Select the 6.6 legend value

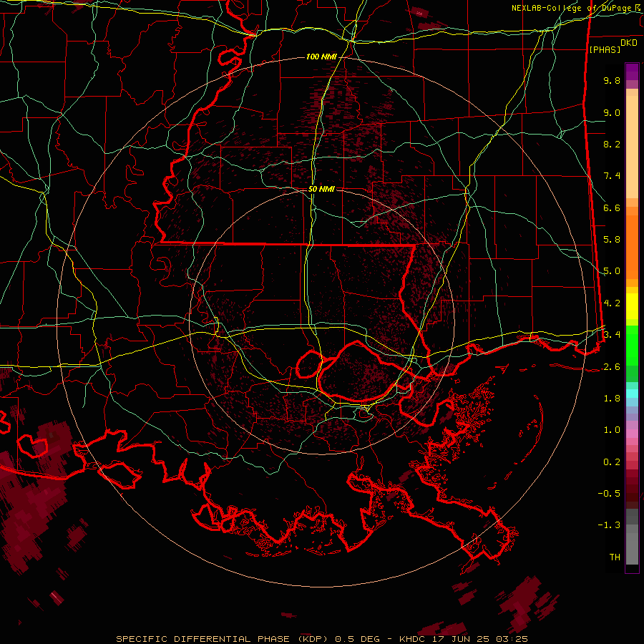pyautogui.click(x=612, y=208)
